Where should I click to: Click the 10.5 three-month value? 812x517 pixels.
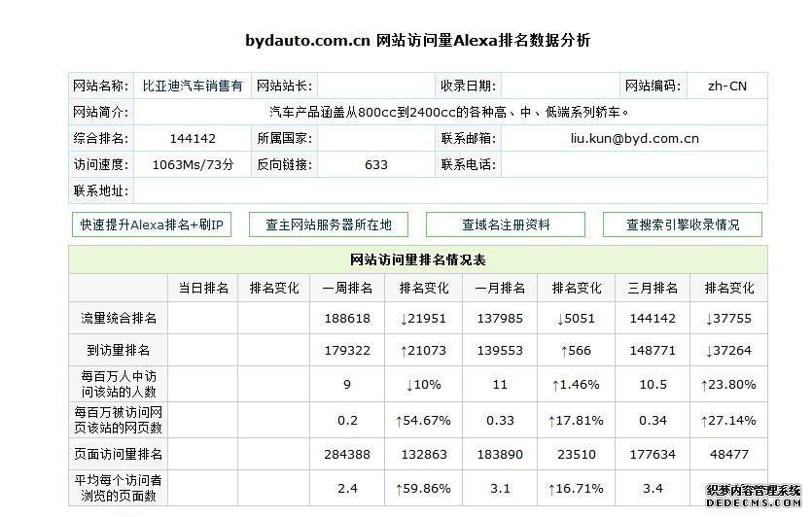[653, 385]
